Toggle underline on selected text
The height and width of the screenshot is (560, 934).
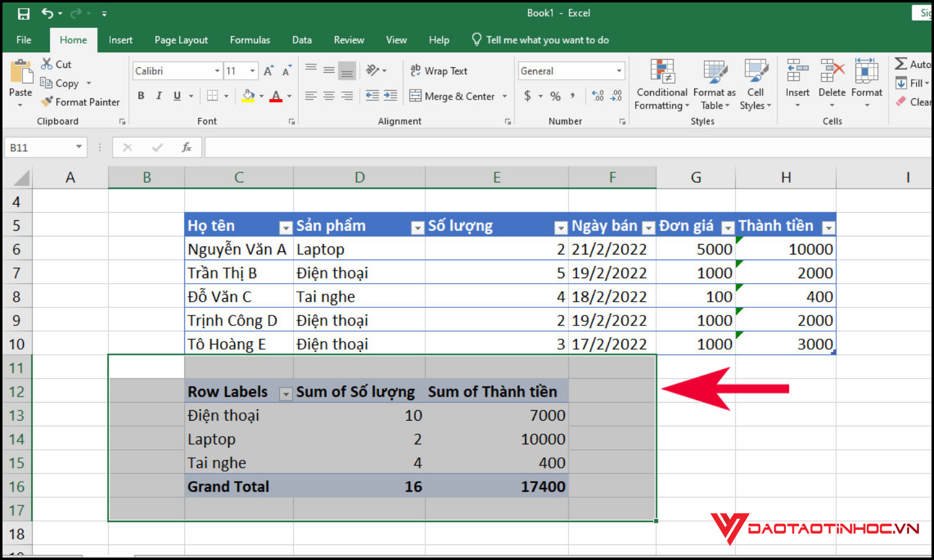176,95
